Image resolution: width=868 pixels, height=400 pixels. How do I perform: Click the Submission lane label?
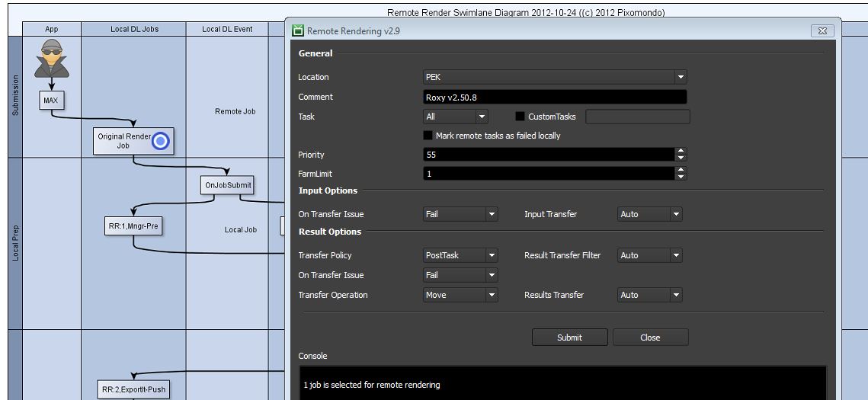(15, 95)
